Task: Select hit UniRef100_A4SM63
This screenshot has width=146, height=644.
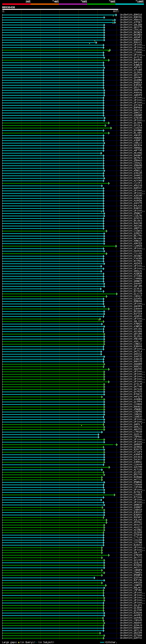Action: tap(131, 178)
